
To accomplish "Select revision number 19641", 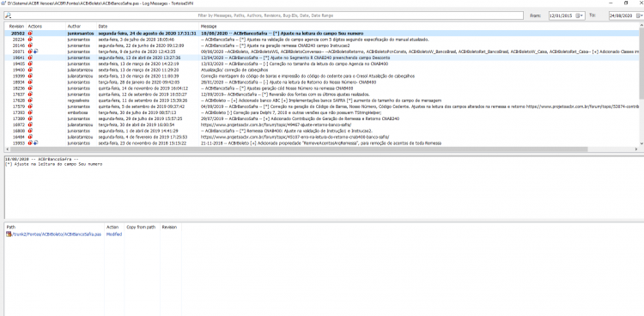I will pyautogui.click(x=19, y=58).
